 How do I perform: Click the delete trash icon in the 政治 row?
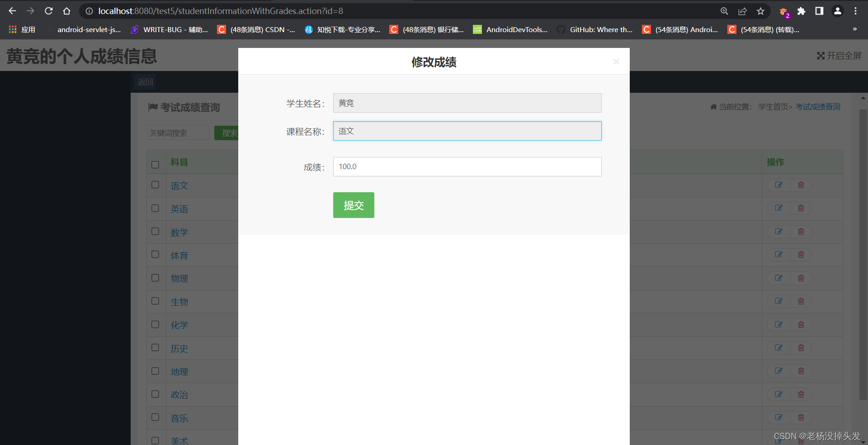pos(801,394)
